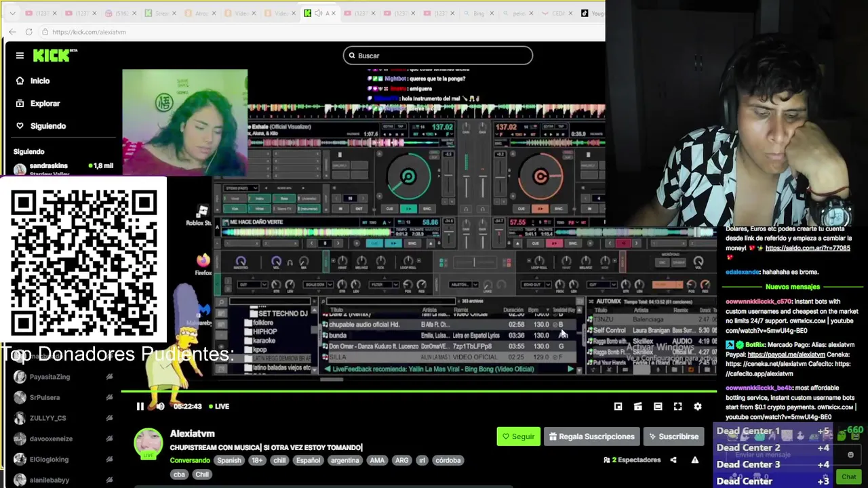Click the Firefox desktop icon
The height and width of the screenshot is (488, 868).
[x=203, y=264]
